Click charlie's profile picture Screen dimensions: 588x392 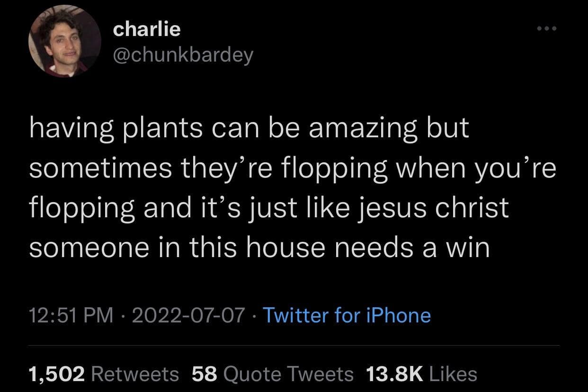pos(64,42)
